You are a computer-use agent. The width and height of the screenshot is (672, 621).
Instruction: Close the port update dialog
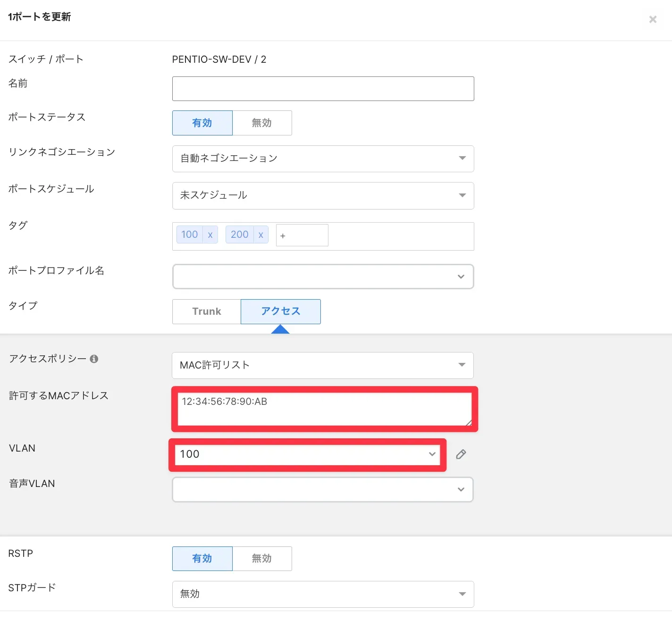coord(653,19)
